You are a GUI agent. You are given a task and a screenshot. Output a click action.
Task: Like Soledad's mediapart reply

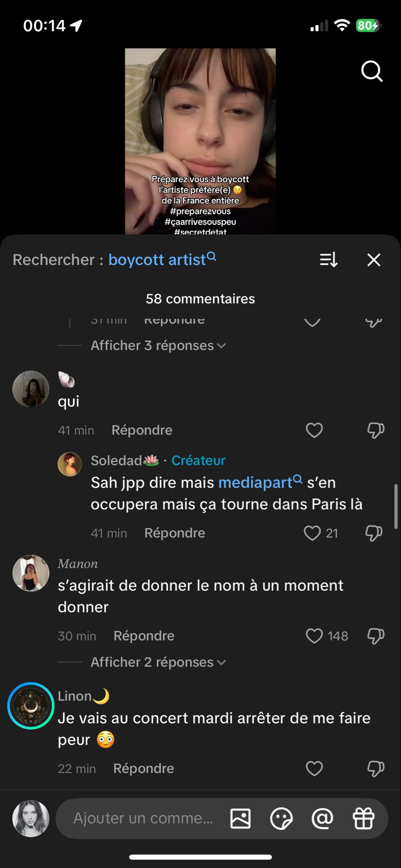[x=313, y=533]
